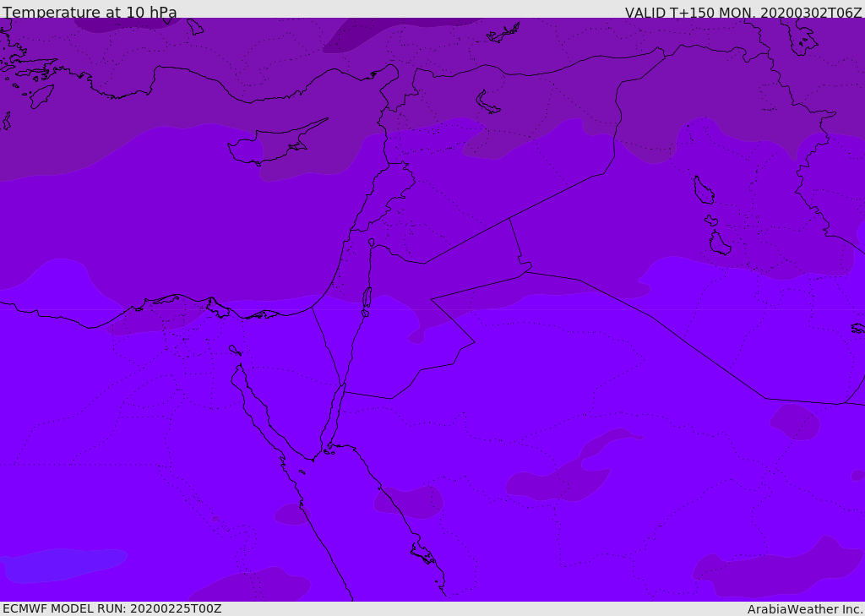
Task: Click the Sea of Galilee outline
Action: pyautogui.click(x=371, y=243)
